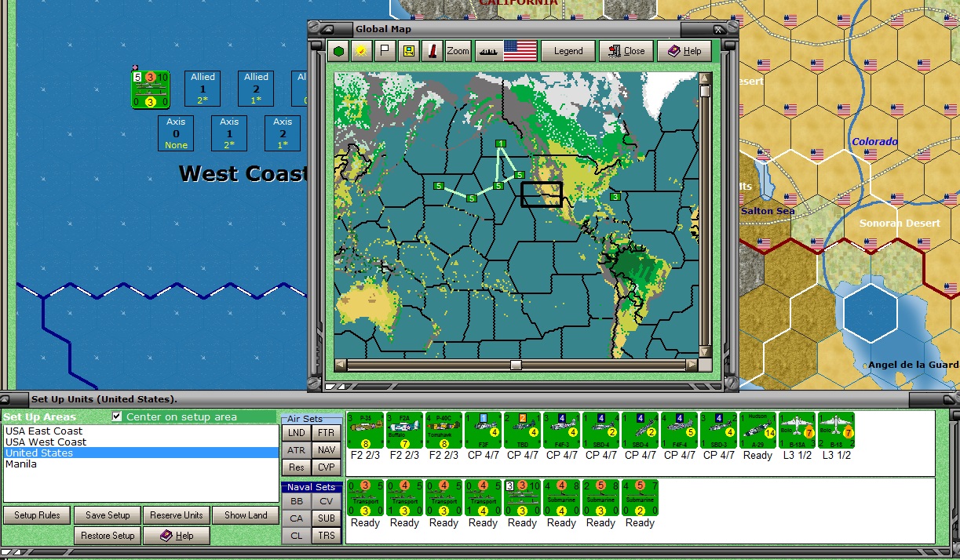
Task: Select the submarine counter rated 2-5-8
Action: pos(600,498)
